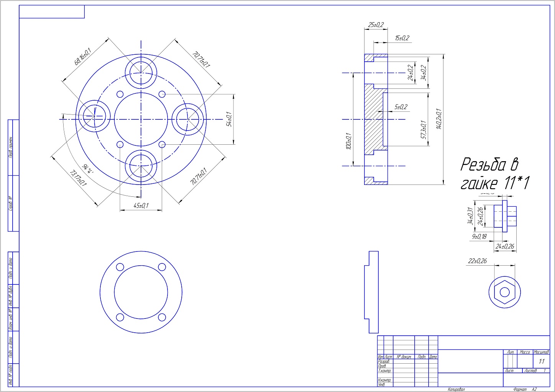Select the 'Разраб.' row label

click(x=384, y=361)
